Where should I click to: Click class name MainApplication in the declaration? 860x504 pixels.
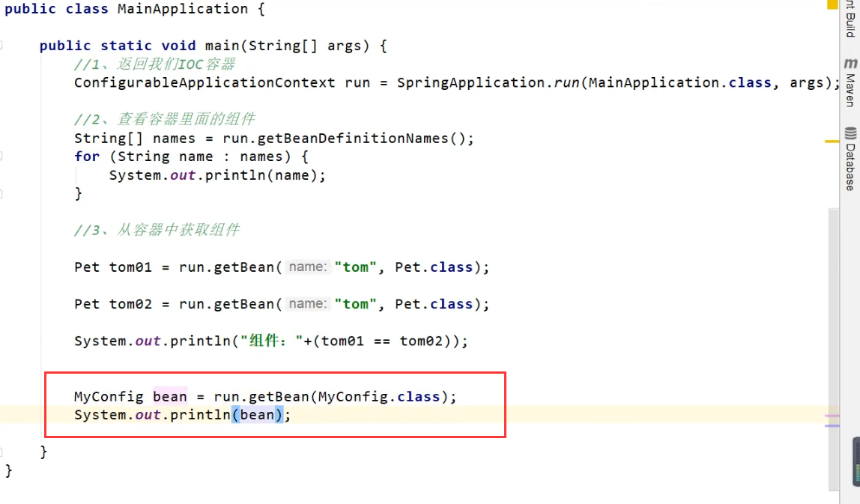(x=183, y=9)
